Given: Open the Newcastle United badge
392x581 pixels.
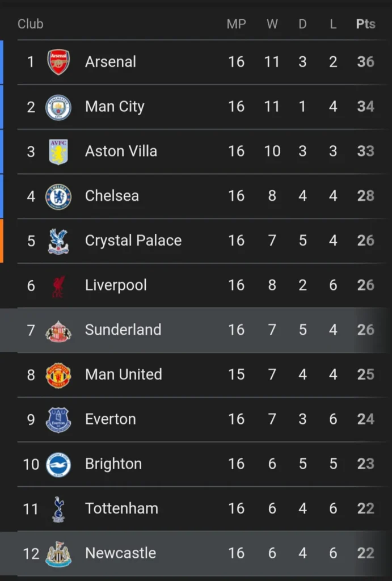Looking at the screenshot, I should tap(58, 553).
